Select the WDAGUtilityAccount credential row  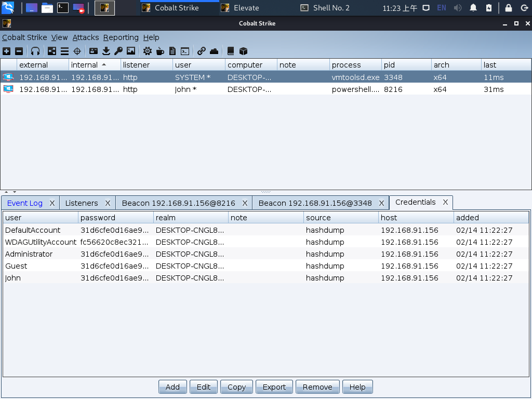pos(41,242)
